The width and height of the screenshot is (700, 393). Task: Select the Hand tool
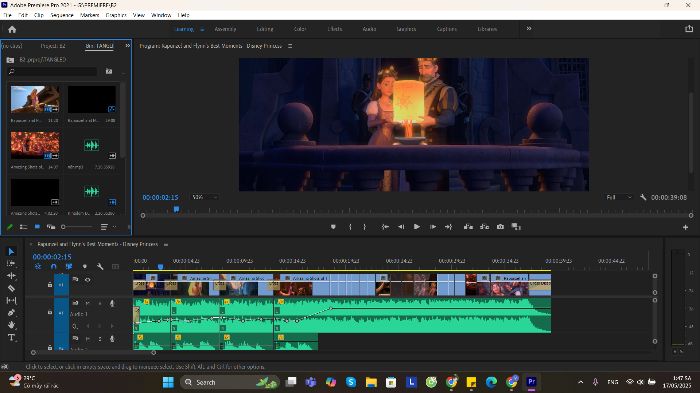(11, 325)
